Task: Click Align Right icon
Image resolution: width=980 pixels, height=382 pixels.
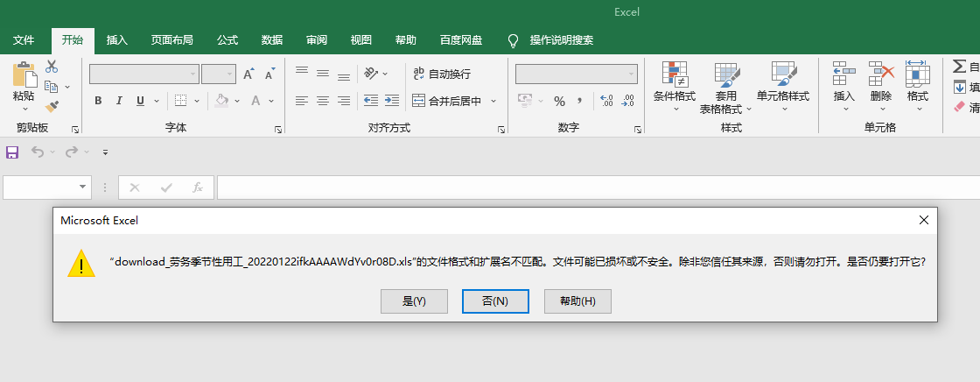Action: (344, 100)
